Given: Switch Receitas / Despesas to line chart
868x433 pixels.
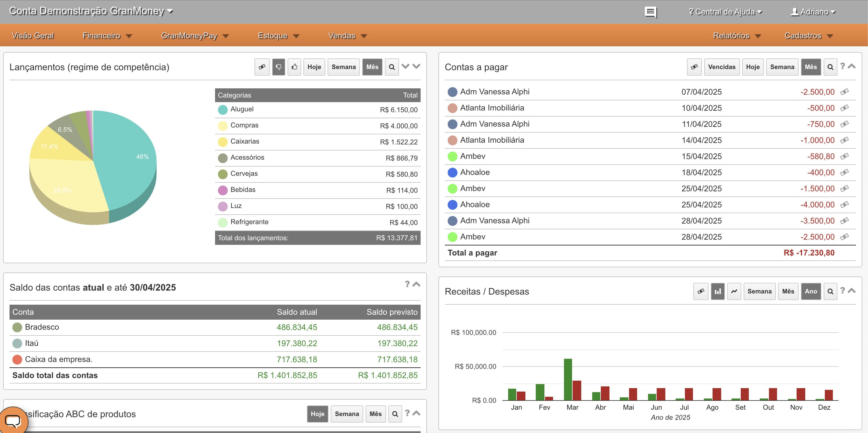Looking at the screenshot, I should (x=734, y=291).
